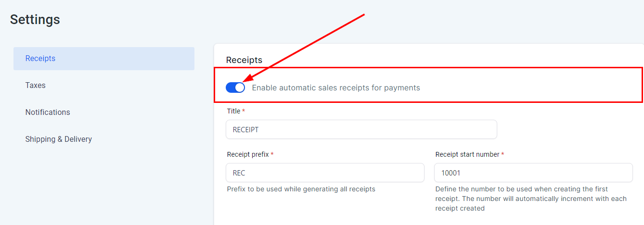The image size is (644, 225).
Task: Click the Receipt prefix label text
Action: (x=248, y=154)
